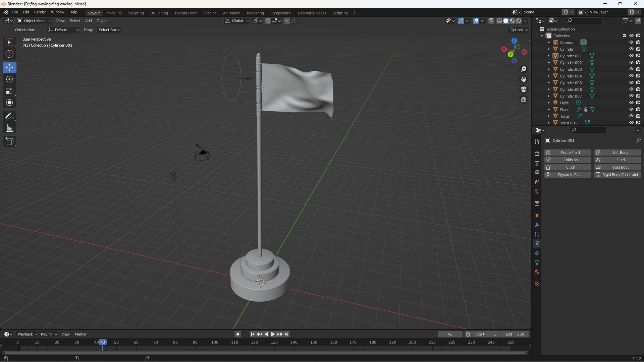Click the frame 43 playhead marker
This screenshot has height=362, width=644.
103,342
